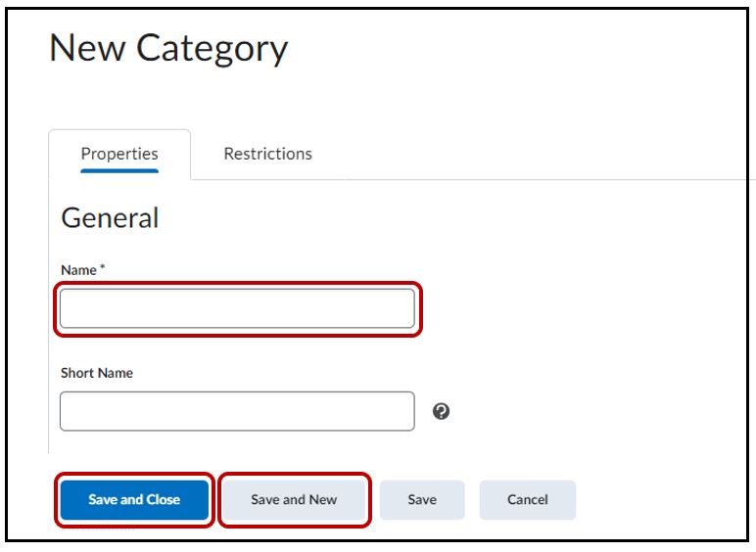Focus the required Name input field
Viewport: 756px width, 552px height.
(237, 308)
